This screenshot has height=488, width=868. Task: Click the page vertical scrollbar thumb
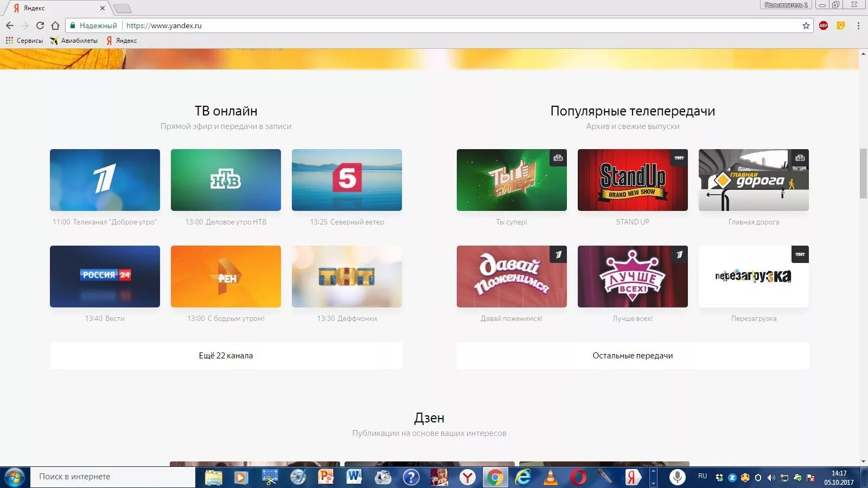coord(863,174)
